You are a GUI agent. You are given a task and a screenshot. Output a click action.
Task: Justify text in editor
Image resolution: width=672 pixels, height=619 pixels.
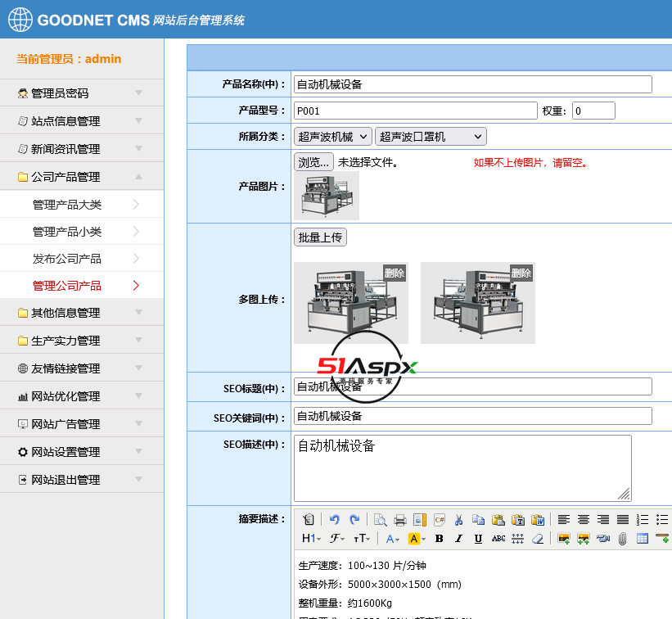[x=623, y=520]
